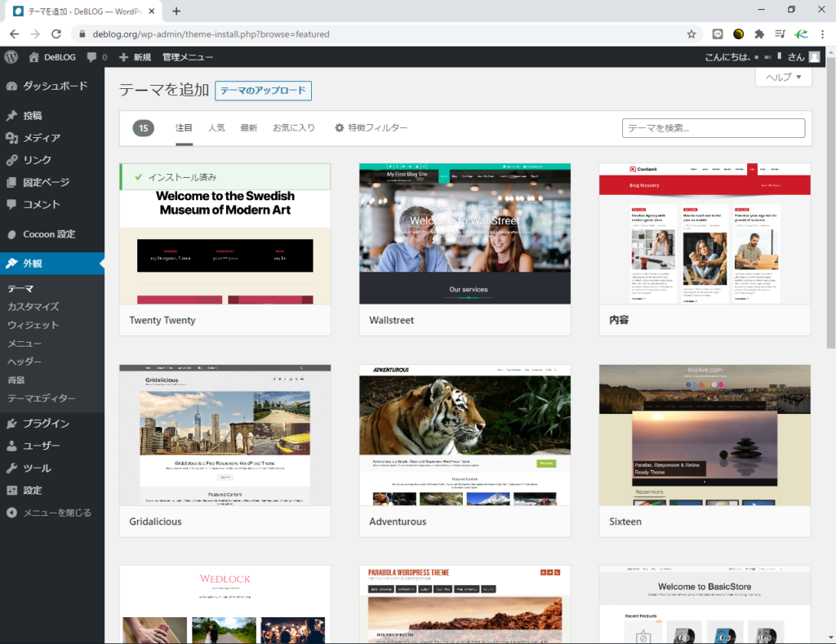Go back with browser back arrow
The height and width of the screenshot is (644, 836).
point(15,34)
